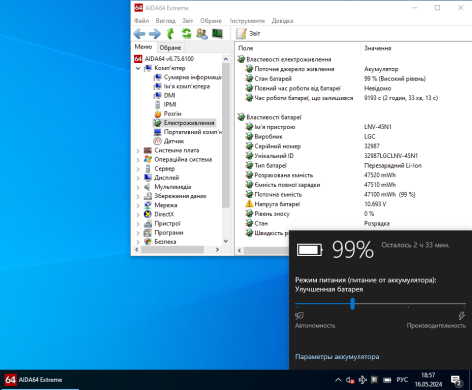Click the network tray icon
The height and width of the screenshot is (390, 472).
tap(363, 380)
